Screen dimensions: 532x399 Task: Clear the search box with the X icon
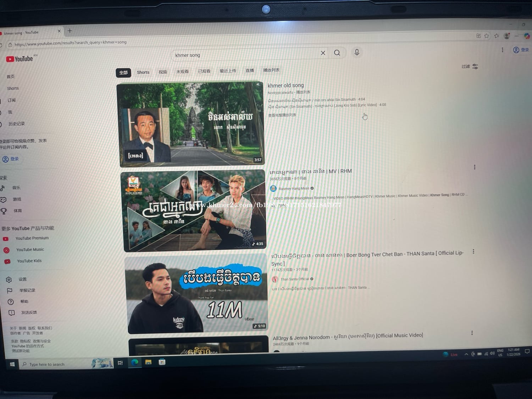[x=323, y=53]
